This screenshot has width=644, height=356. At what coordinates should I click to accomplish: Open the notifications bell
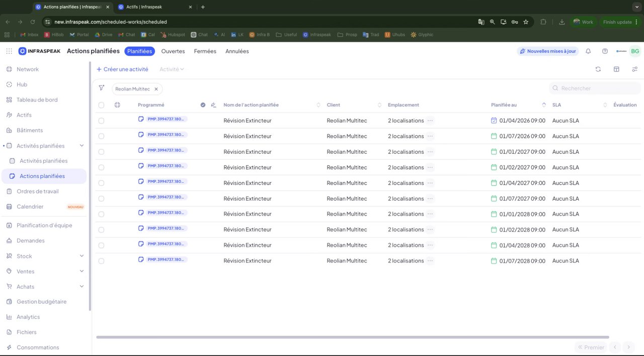[588, 51]
